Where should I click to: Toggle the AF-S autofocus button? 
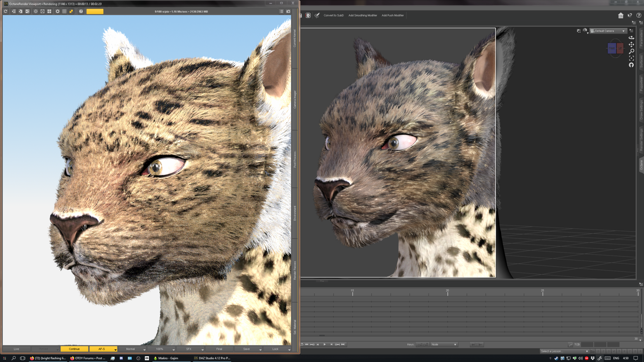tap(101, 349)
